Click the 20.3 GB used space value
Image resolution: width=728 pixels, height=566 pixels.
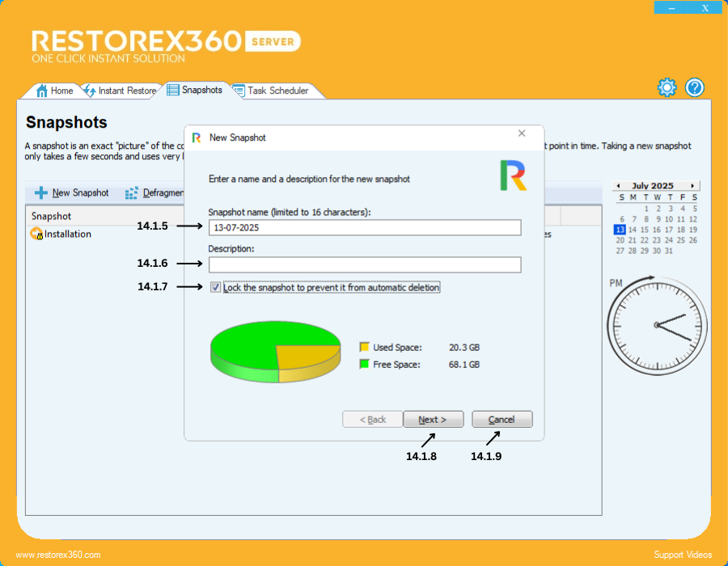(464, 348)
